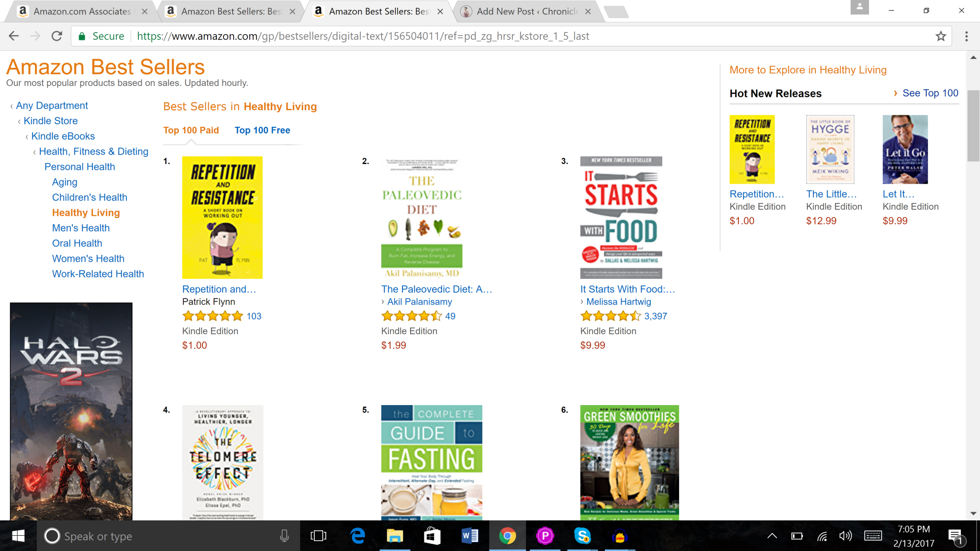Click the forward navigation arrow
Image resolution: width=980 pixels, height=551 pixels.
coord(35,36)
